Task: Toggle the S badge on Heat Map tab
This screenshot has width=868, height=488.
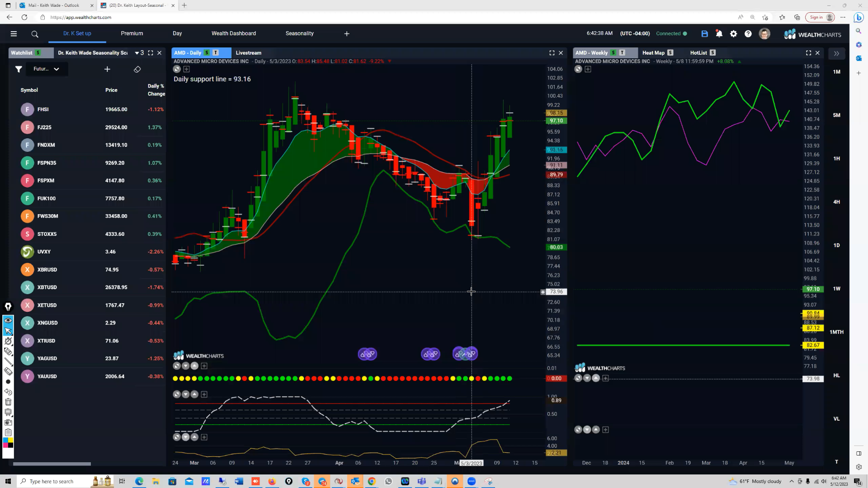Action: pos(670,53)
